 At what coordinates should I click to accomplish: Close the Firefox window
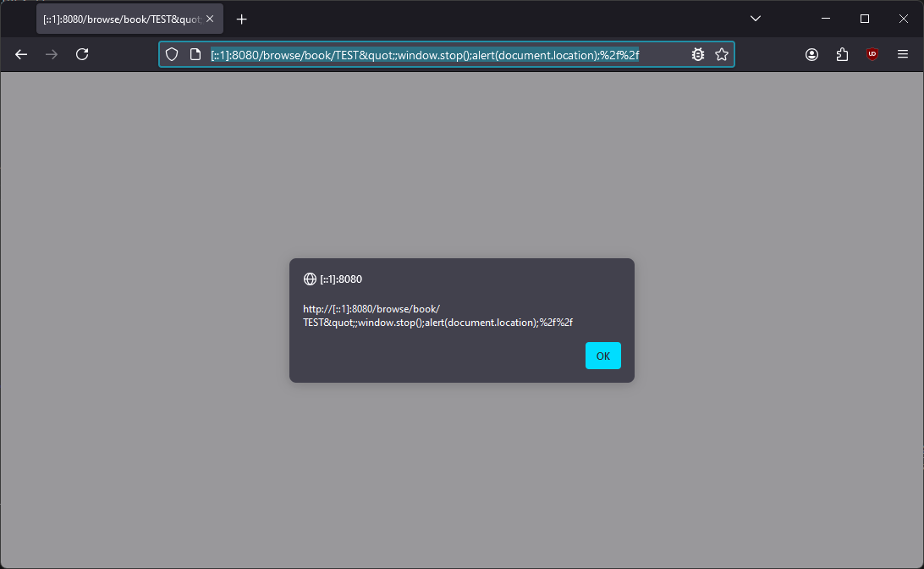click(903, 19)
